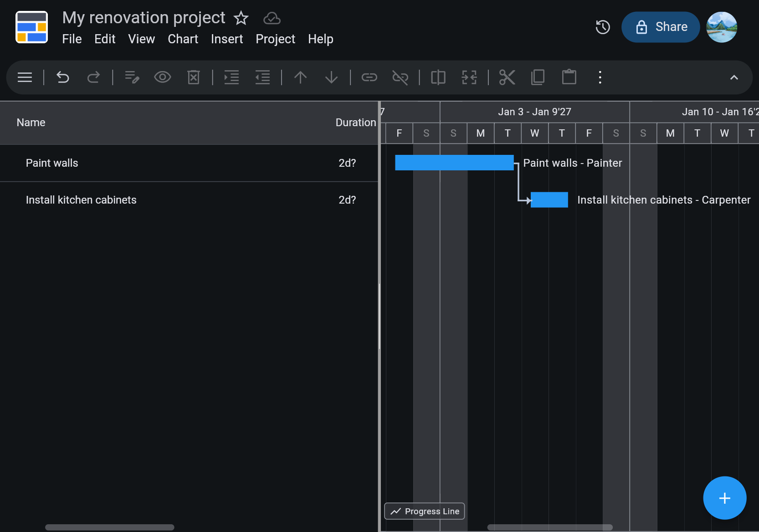Open the hamburger menu in the toolbar
Screen dimensions: 759x532
[x=25, y=77]
